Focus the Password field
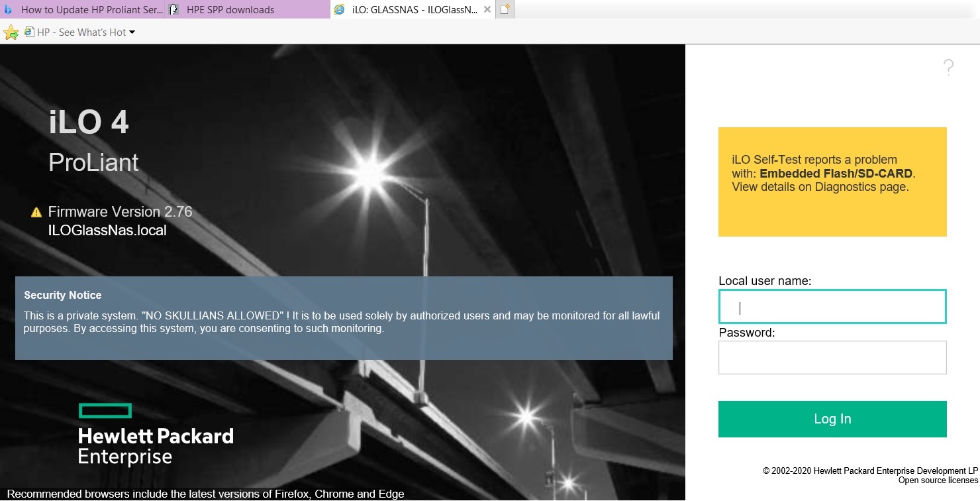Viewport: 980px width, 501px height. (832, 357)
